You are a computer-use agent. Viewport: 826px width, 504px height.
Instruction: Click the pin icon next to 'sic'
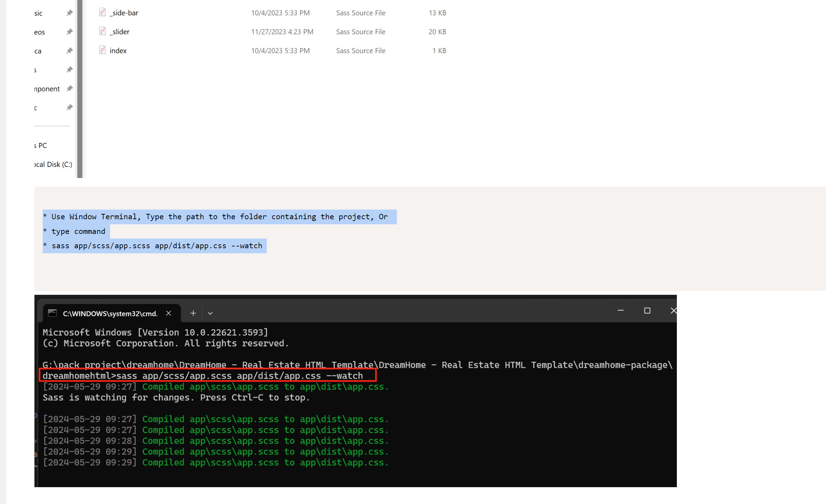click(x=70, y=13)
